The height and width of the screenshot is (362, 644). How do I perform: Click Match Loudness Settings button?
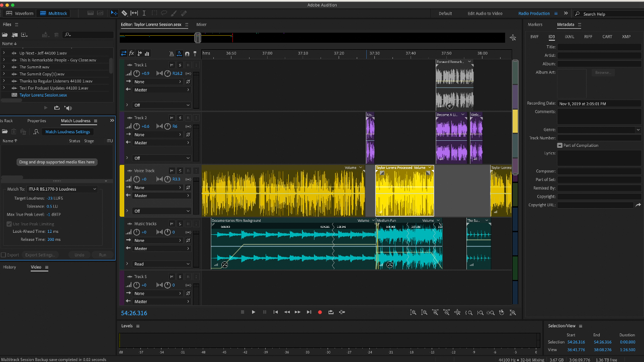pos(67,132)
